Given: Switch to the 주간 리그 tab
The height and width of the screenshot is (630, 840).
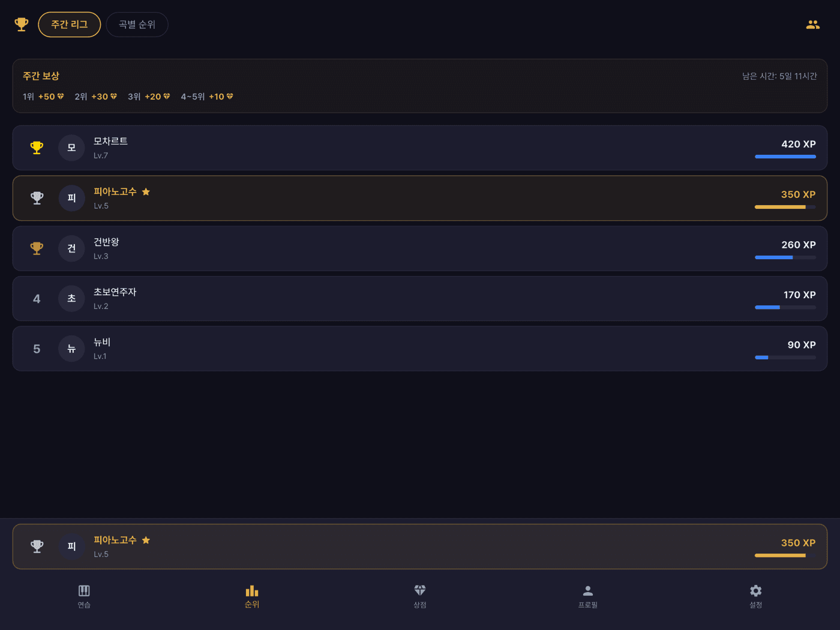Looking at the screenshot, I should [x=70, y=25].
